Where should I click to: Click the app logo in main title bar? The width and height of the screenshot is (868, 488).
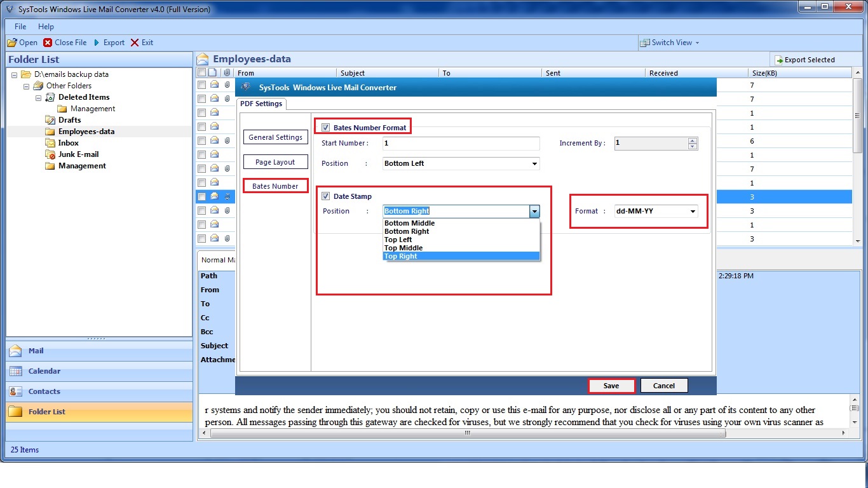[x=10, y=9]
